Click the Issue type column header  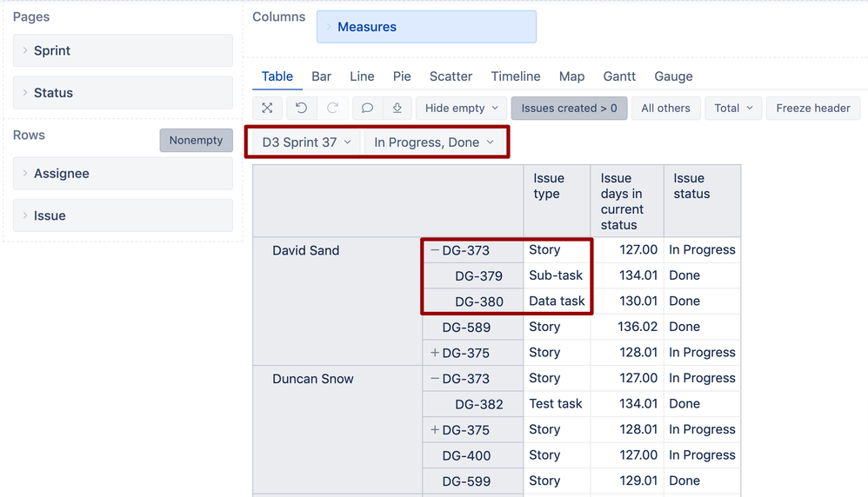coord(557,202)
